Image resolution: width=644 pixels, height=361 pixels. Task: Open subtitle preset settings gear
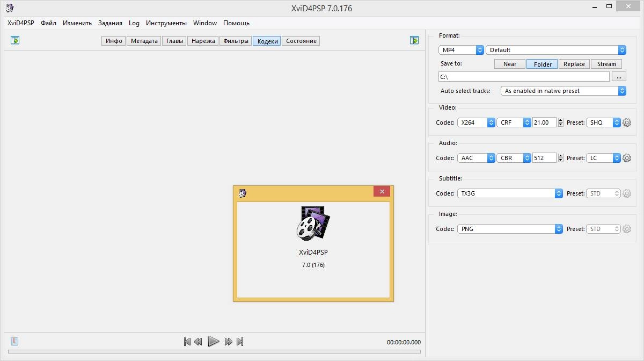coord(627,193)
